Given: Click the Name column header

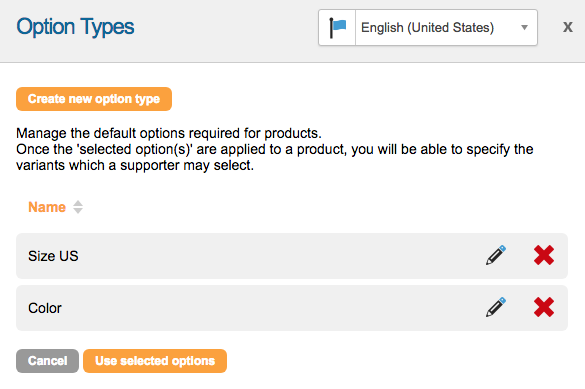Looking at the screenshot, I should [x=47, y=207].
